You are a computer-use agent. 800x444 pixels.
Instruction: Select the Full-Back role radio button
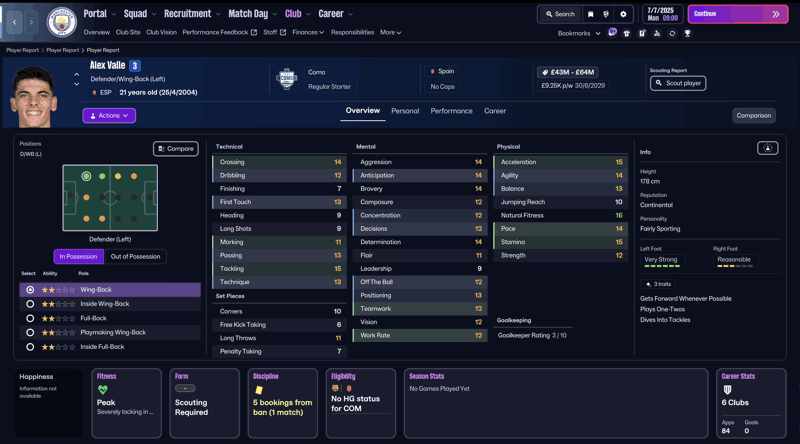coord(30,318)
